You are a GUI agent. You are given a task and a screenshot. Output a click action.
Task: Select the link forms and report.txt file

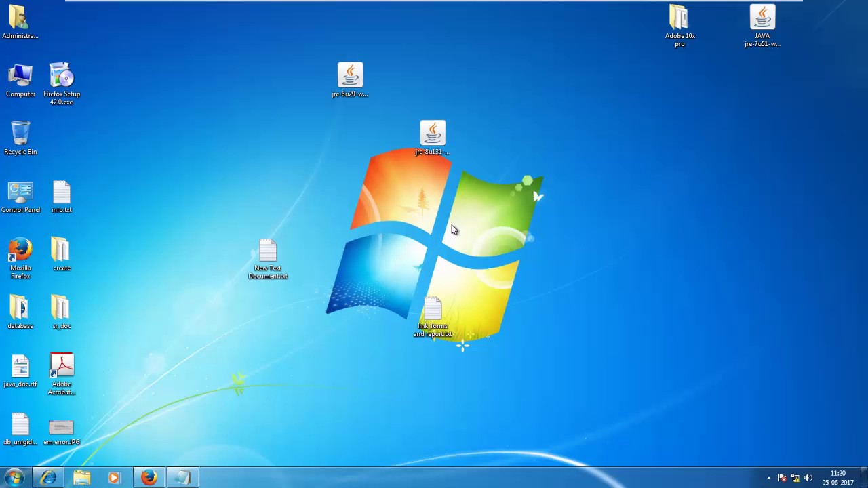coord(433,317)
